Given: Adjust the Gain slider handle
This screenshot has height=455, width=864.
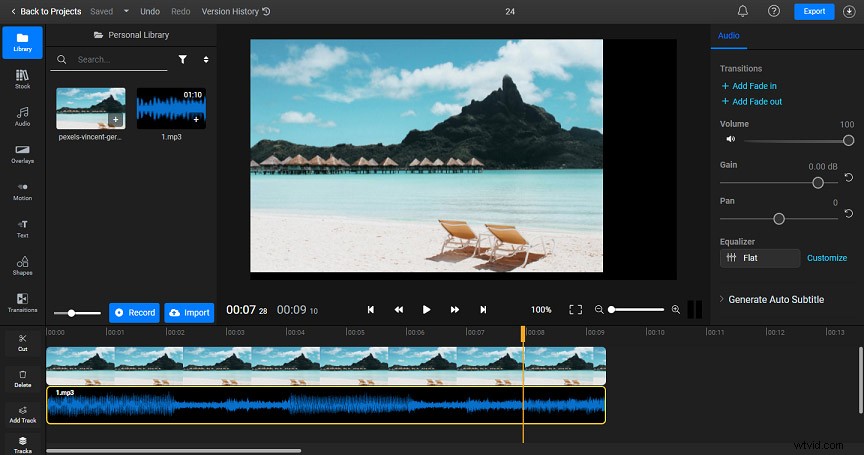Looking at the screenshot, I should click(x=818, y=182).
